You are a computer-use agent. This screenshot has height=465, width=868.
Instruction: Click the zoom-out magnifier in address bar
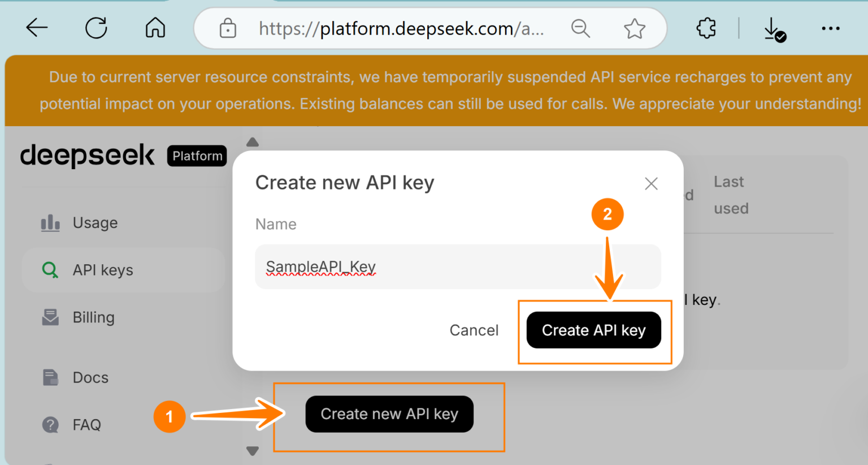coord(580,28)
